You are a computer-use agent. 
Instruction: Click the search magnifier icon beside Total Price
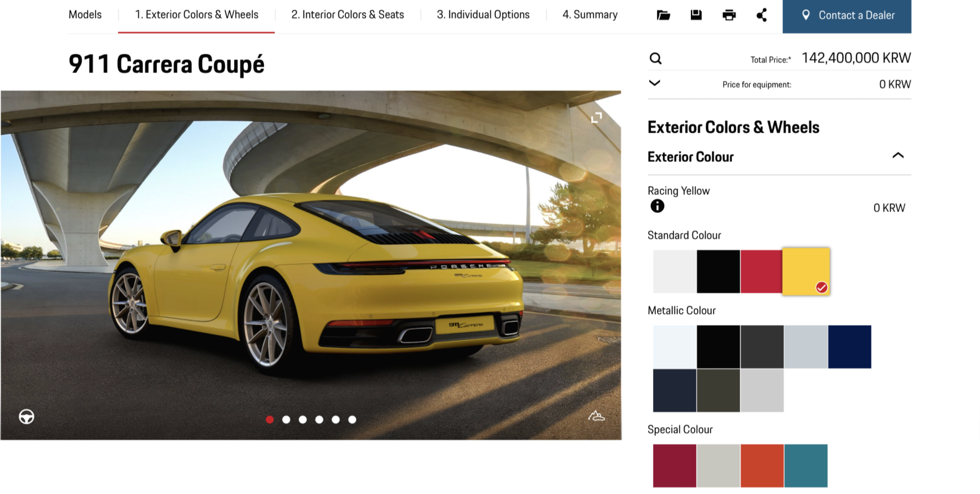tap(655, 59)
